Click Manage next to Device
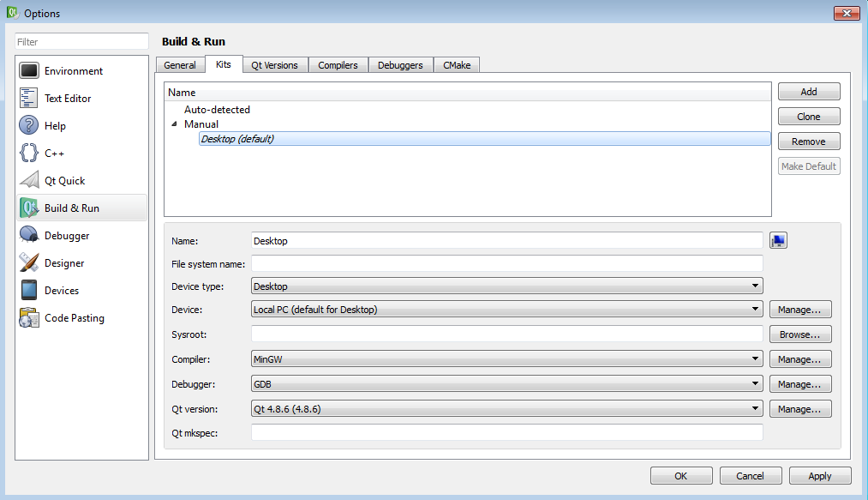The image size is (868, 500). tap(800, 310)
